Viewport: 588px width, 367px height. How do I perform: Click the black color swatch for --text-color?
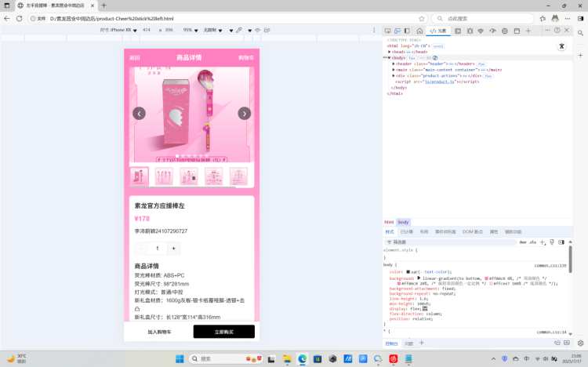click(408, 271)
